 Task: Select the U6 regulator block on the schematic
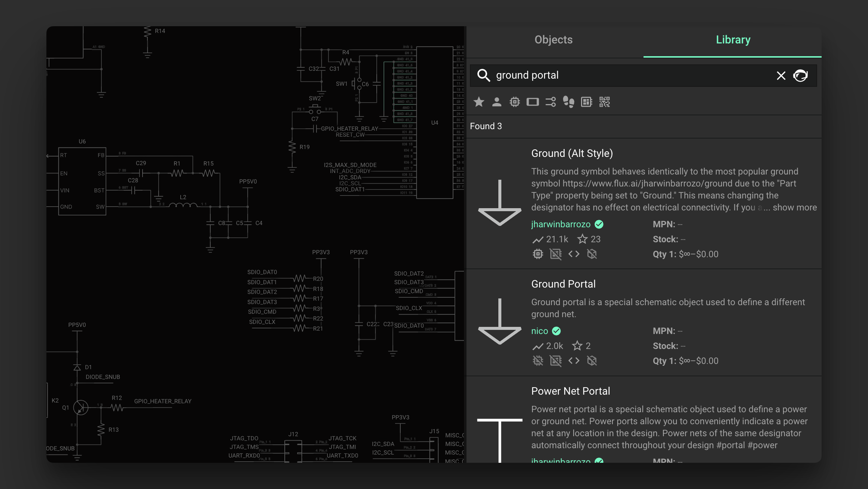click(82, 181)
